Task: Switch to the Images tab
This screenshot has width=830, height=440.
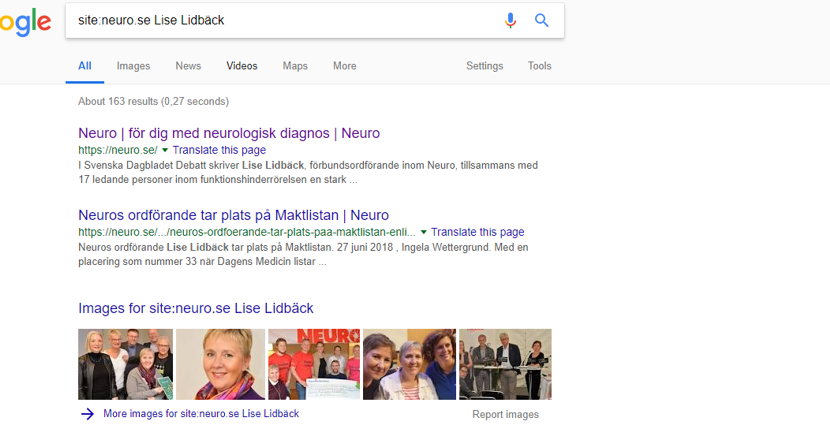Action: pos(133,66)
